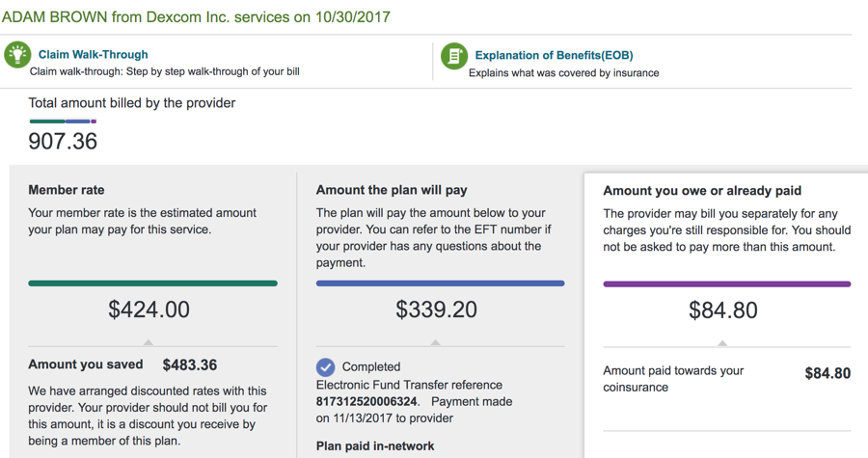The image size is (868, 458).
Task: Click the blue Completed checkmark icon
Action: pyautogui.click(x=326, y=366)
